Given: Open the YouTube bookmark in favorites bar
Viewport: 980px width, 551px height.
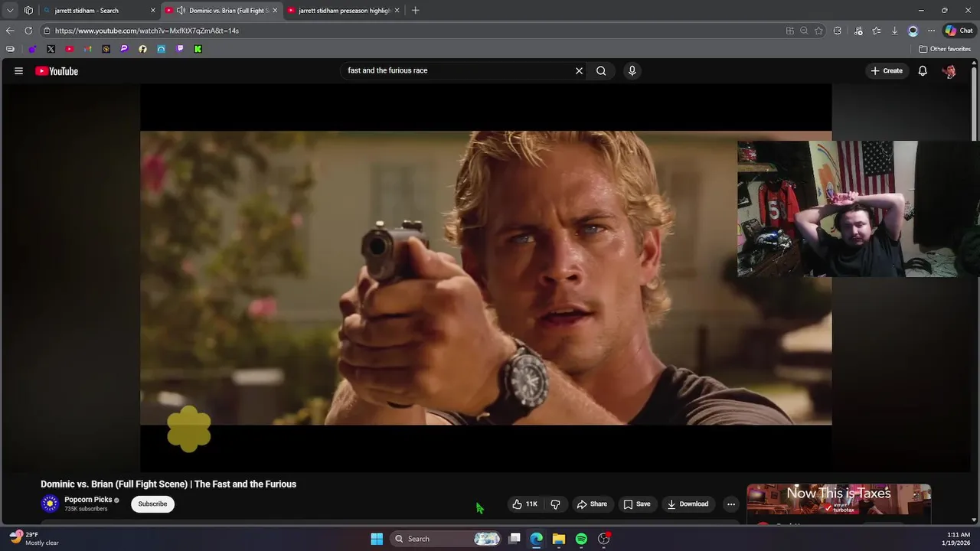Looking at the screenshot, I should pos(69,49).
